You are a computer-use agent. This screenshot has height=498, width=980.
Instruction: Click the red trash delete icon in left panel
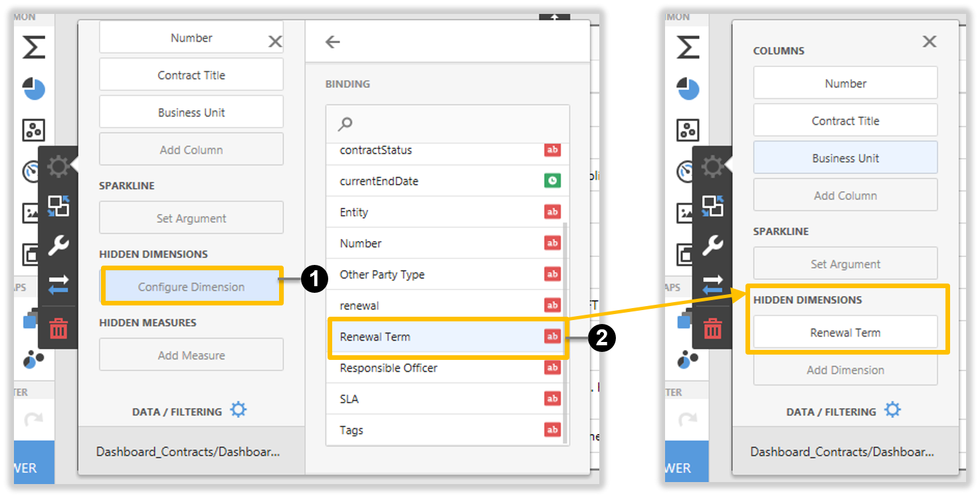point(58,328)
